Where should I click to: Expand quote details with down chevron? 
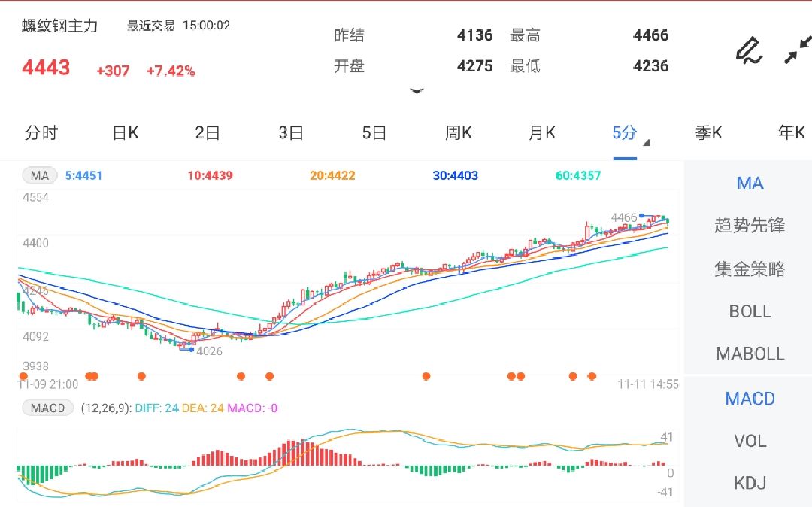[417, 91]
